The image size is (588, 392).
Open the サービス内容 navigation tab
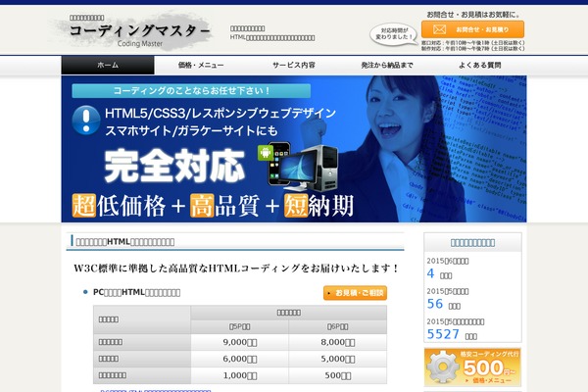(294, 65)
